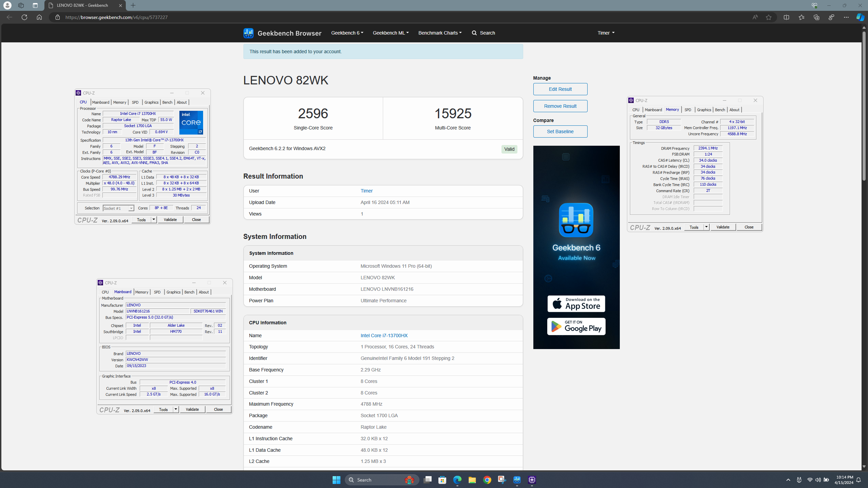Image resolution: width=868 pixels, height=488 pixels.
Task: Switch to Memory tab in CPU-Z Mainboard window
Action: coord(142,292)
